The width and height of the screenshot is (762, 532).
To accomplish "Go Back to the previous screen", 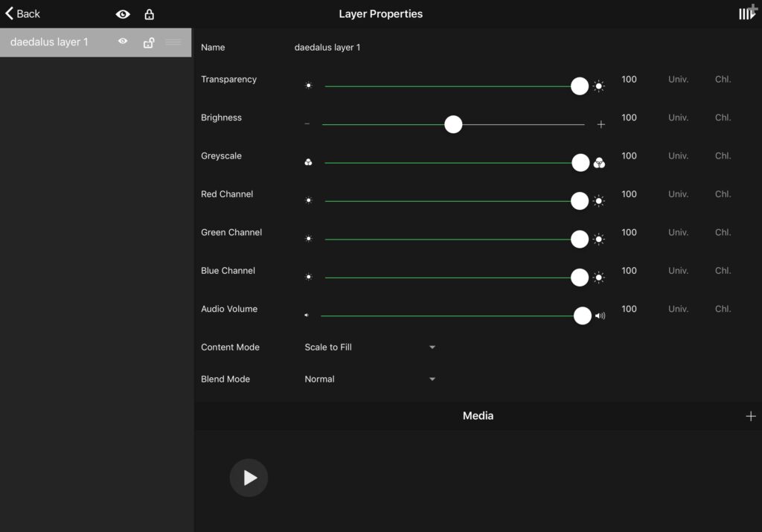I will [23, 13].
